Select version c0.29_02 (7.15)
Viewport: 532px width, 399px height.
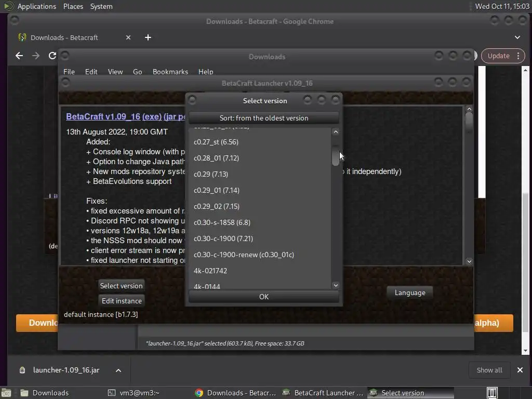click(260, 206)
